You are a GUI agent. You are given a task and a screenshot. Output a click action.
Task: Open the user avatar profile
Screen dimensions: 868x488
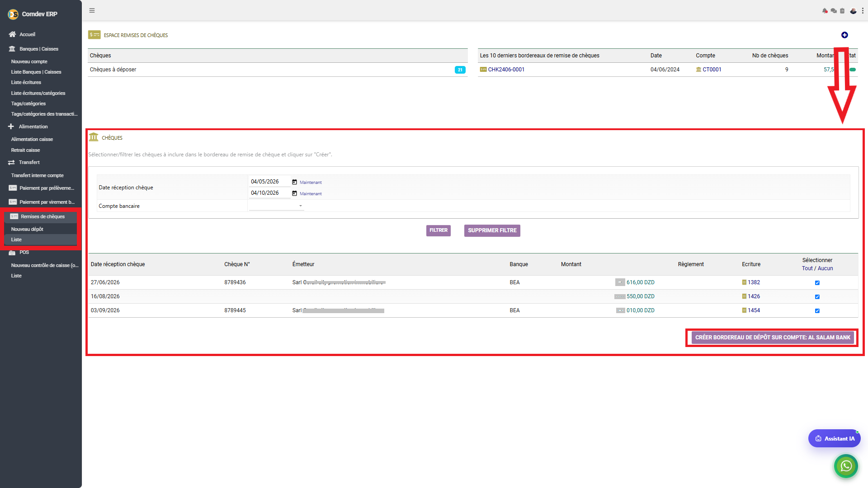(853, 11)
